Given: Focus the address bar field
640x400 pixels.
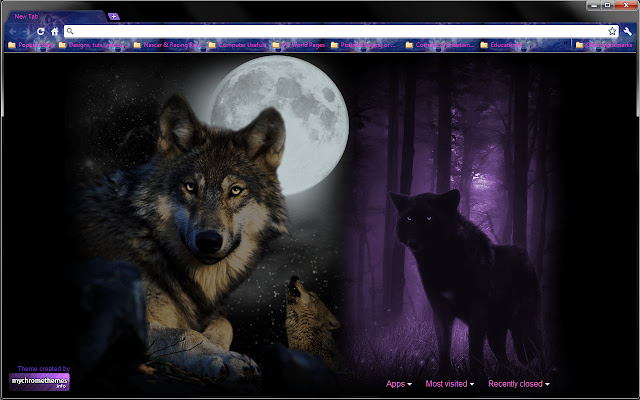Looking at the screenshot, I should [x=341, y=31].
